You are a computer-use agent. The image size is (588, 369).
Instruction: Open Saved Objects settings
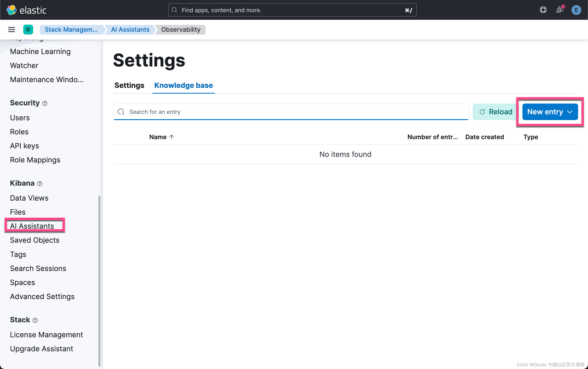point(35,240)
